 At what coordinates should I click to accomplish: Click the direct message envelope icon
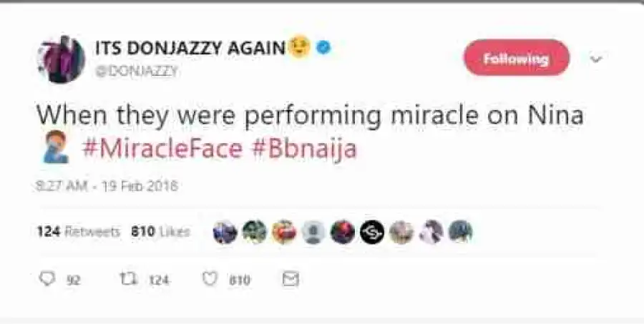tap(290, 279)
